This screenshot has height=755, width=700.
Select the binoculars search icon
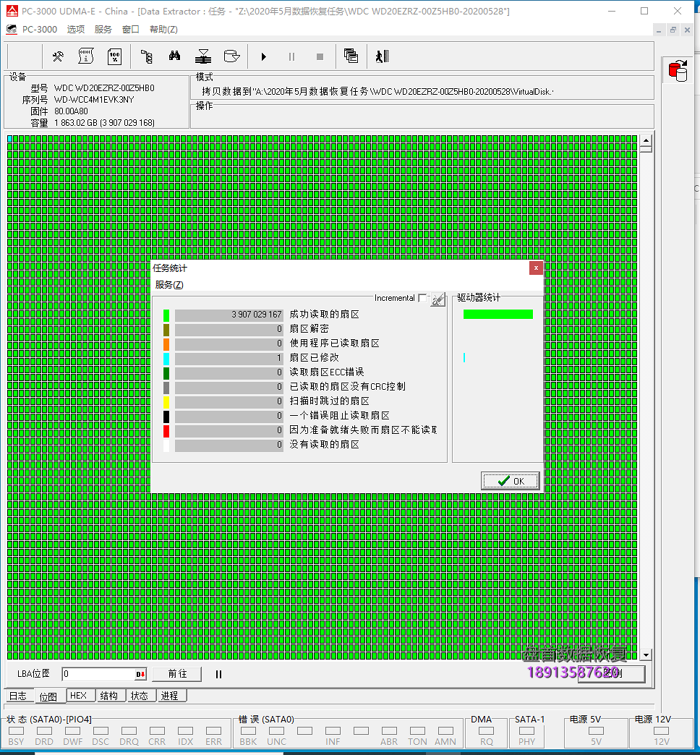tap(174, 56)
